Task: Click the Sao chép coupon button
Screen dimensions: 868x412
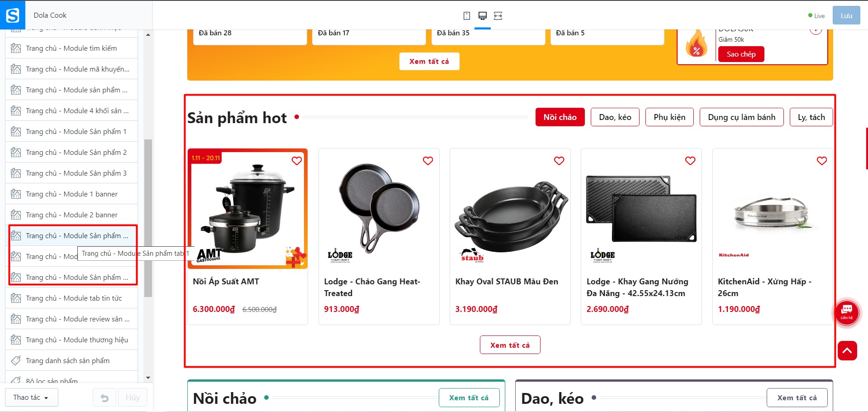Action: [x=741, y=54]
